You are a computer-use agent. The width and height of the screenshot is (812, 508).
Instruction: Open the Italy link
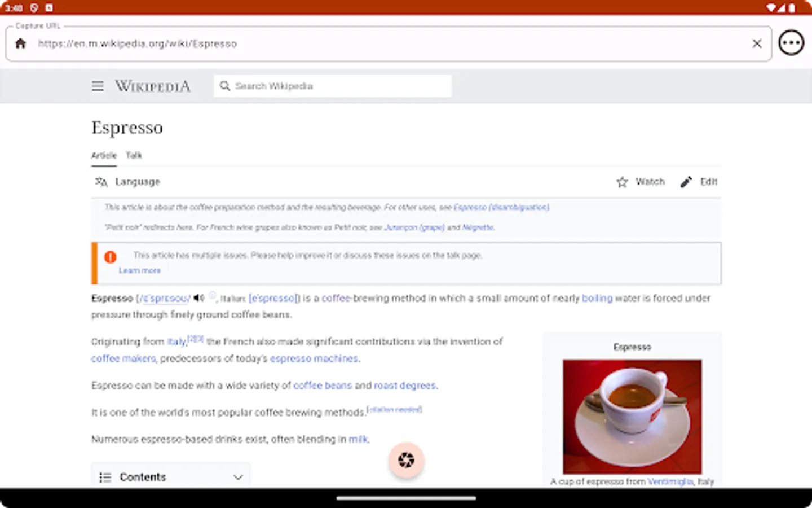coord(176,342)
